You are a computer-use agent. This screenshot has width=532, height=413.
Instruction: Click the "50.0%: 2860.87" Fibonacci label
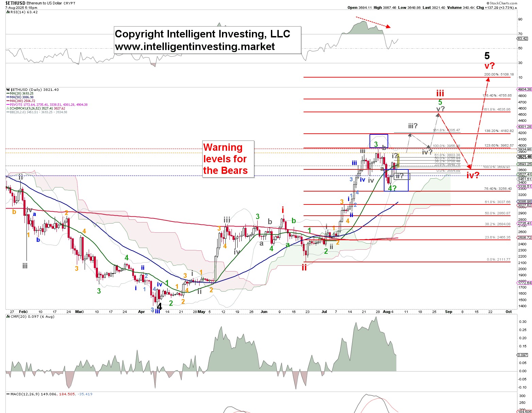(498, 213)
